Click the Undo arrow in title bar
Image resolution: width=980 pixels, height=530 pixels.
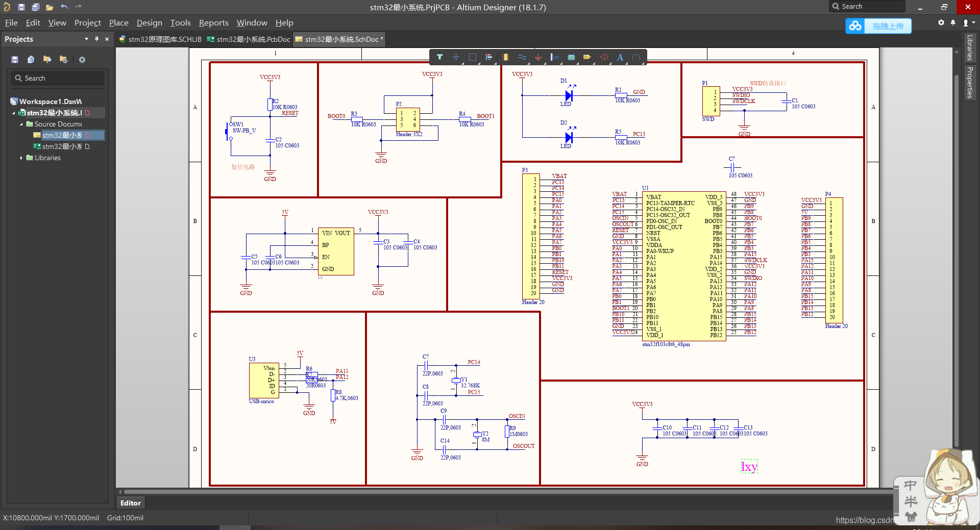[x=64, y=7]
